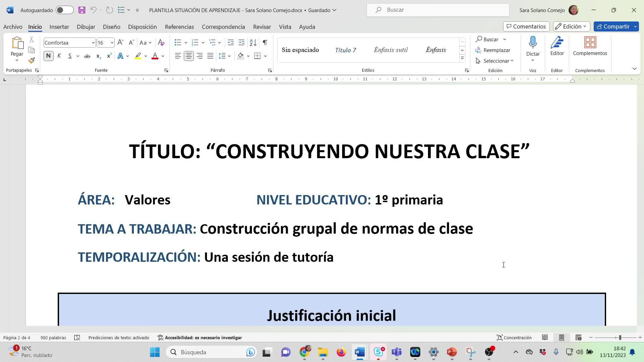
Task: Click the Format Painter brush icon
Action: (x=32, y=61)
